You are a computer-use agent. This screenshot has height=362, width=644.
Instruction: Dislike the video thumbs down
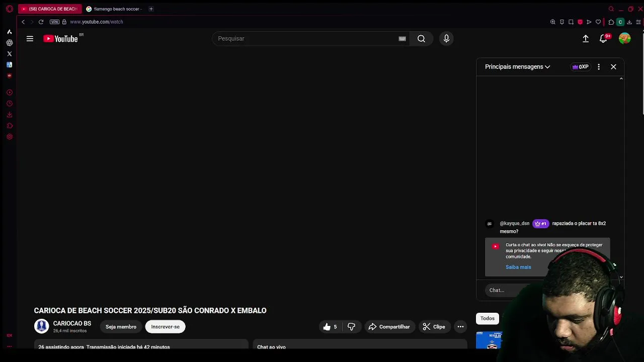[x=351, y=327]
